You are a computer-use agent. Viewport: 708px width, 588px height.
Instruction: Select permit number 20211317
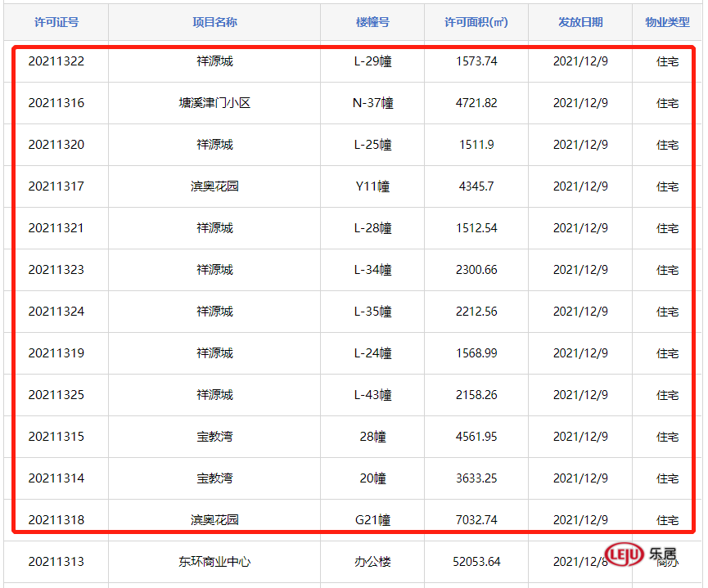click(56, 186)
